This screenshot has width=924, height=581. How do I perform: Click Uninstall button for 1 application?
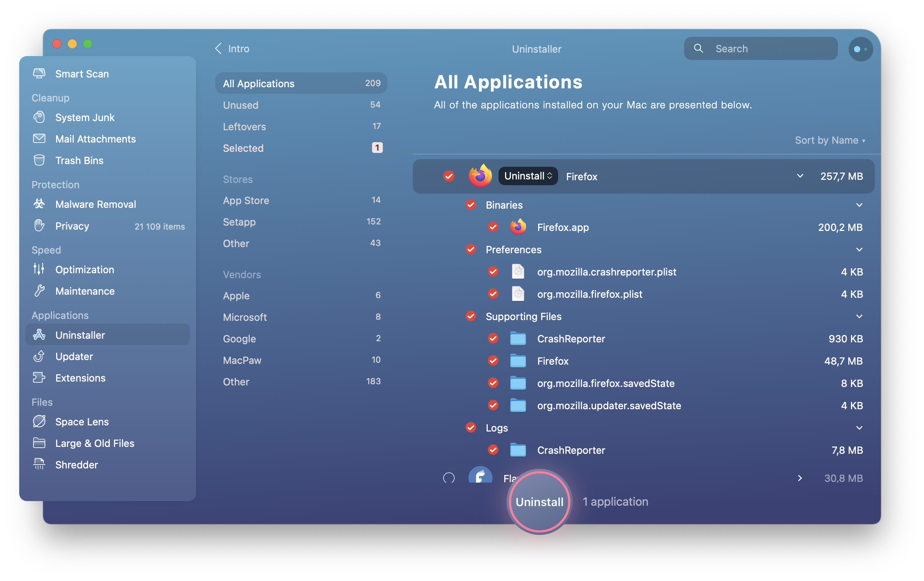tap(539, 501)
